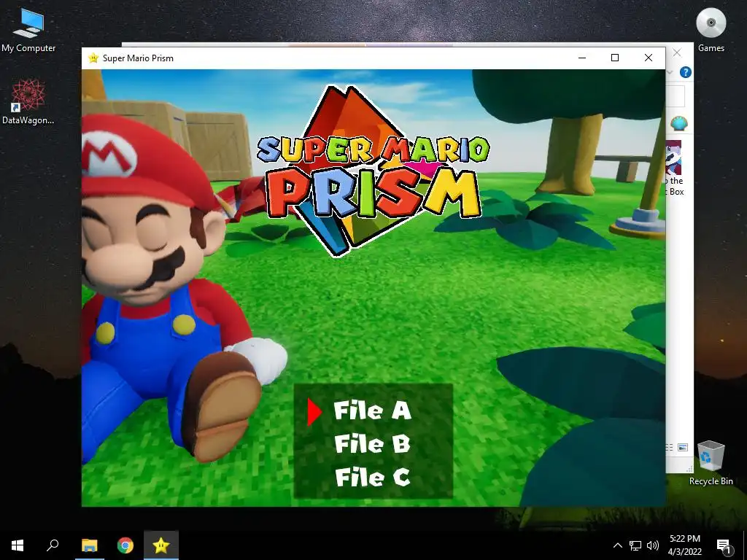The image size is (747, 560).
Task: Open notification center icon
Action: click(x=724, y=545)
